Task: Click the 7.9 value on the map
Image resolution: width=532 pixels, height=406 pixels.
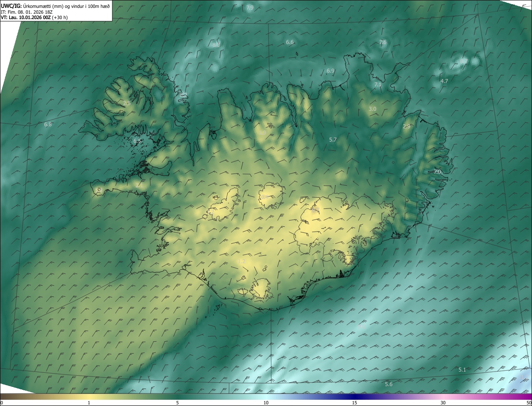Action: click(x=250, y=8)
